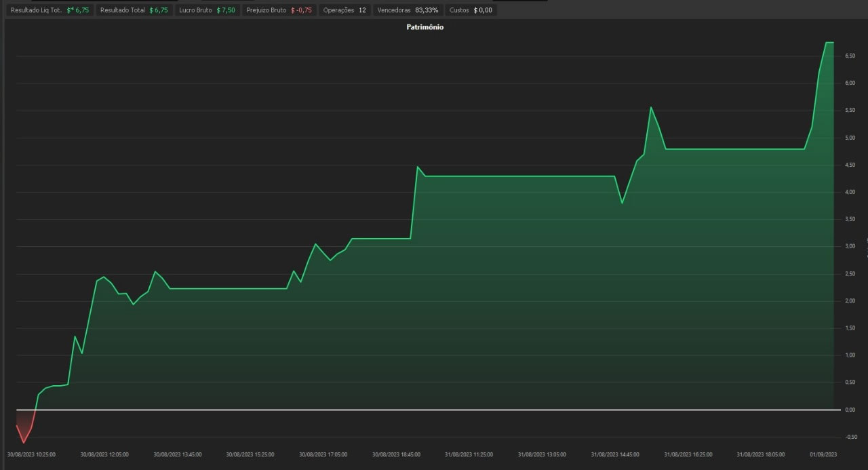Click the lowest red drawdown point on chart
The height and width of the screenshot is (470, 868).
click(24, 443)
